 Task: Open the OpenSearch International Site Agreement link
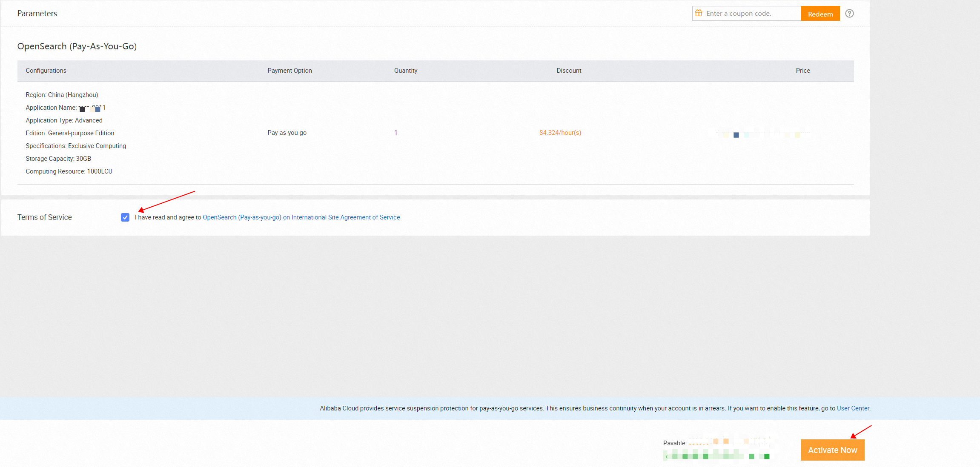pyautogui.click(x=301, y=217)
